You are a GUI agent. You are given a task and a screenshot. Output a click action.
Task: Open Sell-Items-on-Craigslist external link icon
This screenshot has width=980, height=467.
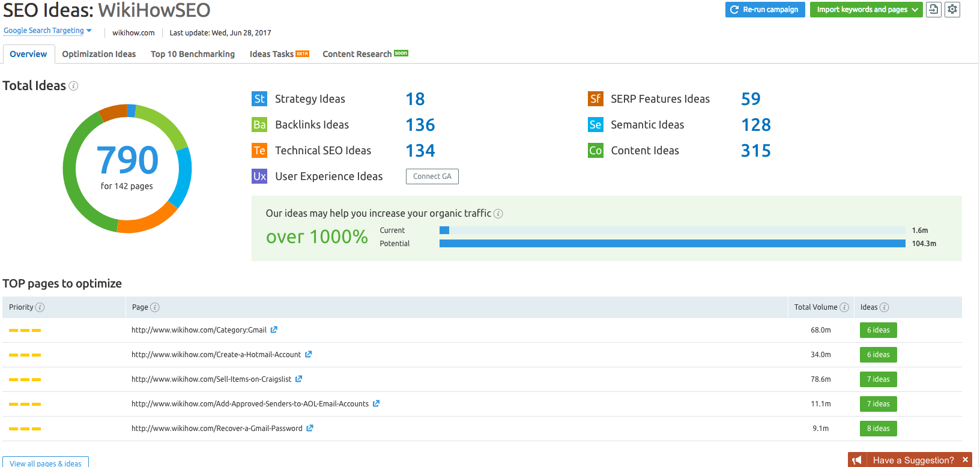pos(298,379)
